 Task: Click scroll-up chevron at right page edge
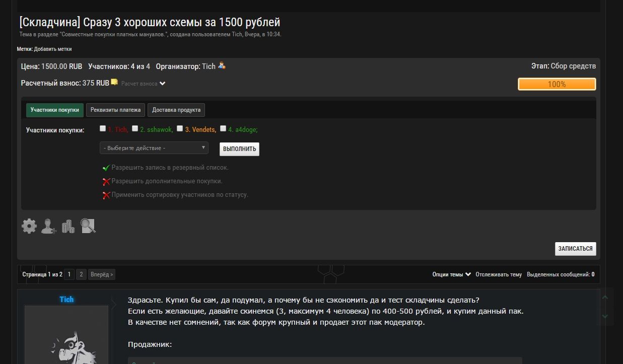pos(605,298)
